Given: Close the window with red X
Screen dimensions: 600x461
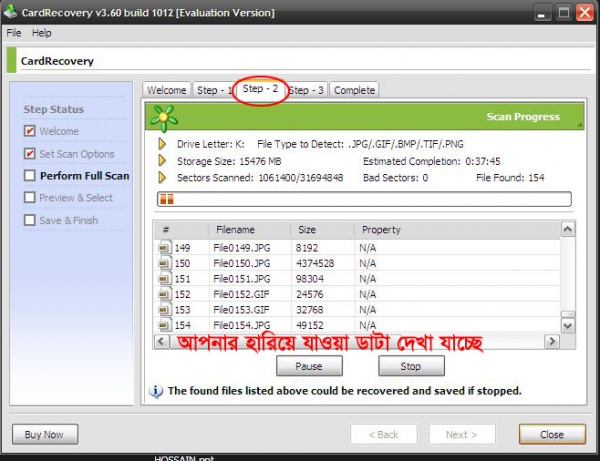Looking at the screenshot, I should [x=585, y=13].
